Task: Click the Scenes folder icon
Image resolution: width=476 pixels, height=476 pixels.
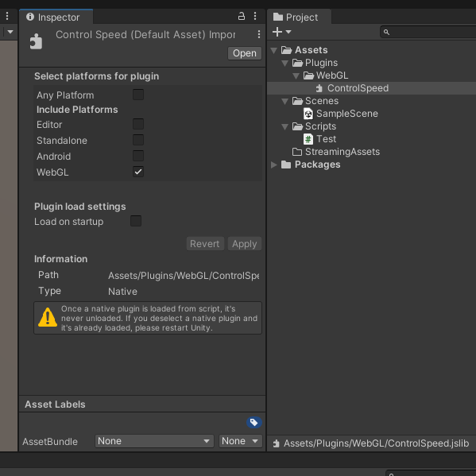Action: tap(297, 101)
